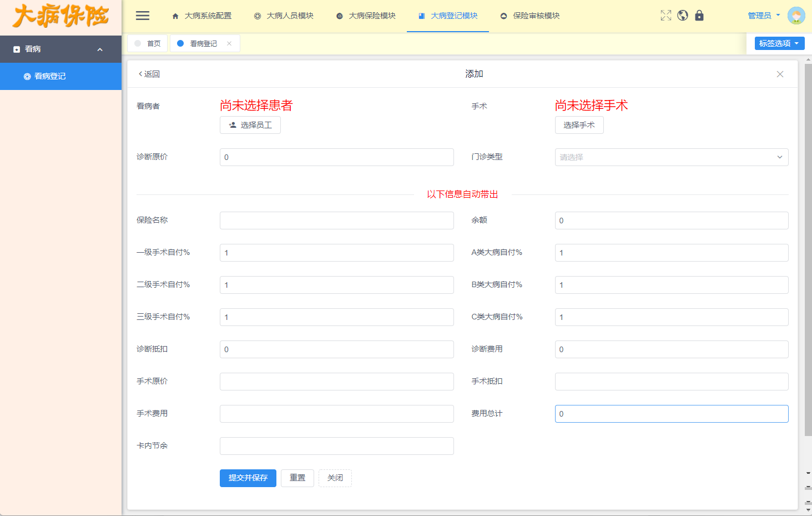Click 选择手术 to pick a surgery
Image resolution: width=812 pixels, height=516 pixels.
click(x=579, y=125)
